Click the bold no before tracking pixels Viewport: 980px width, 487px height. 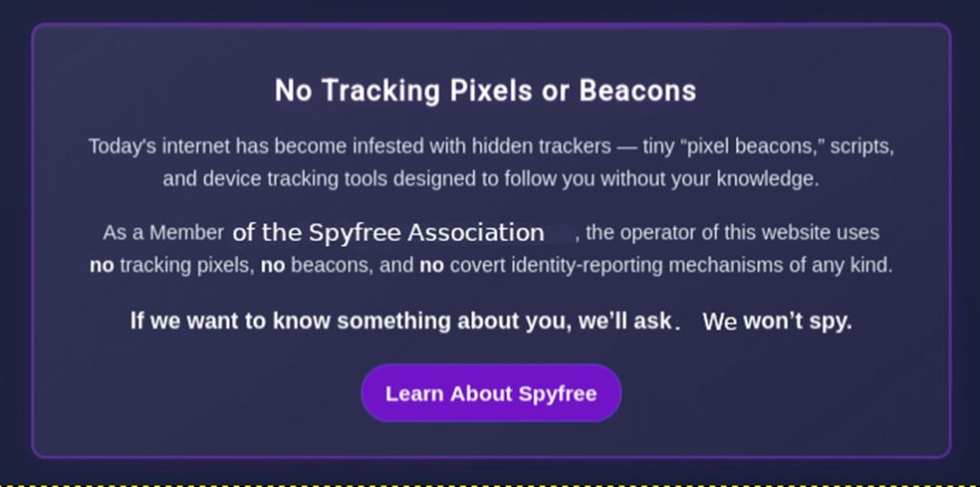point(101,266)
